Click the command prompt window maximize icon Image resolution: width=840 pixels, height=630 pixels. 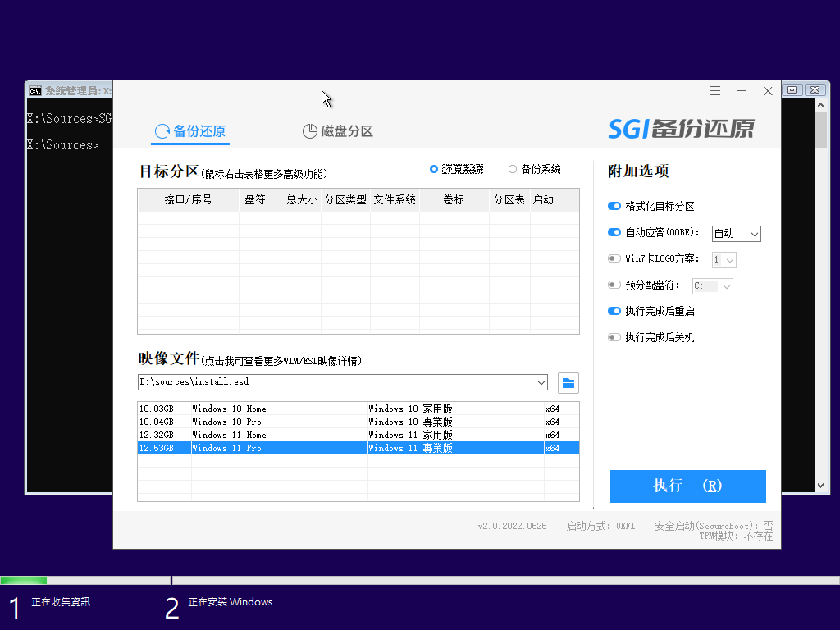pos(792,90)
